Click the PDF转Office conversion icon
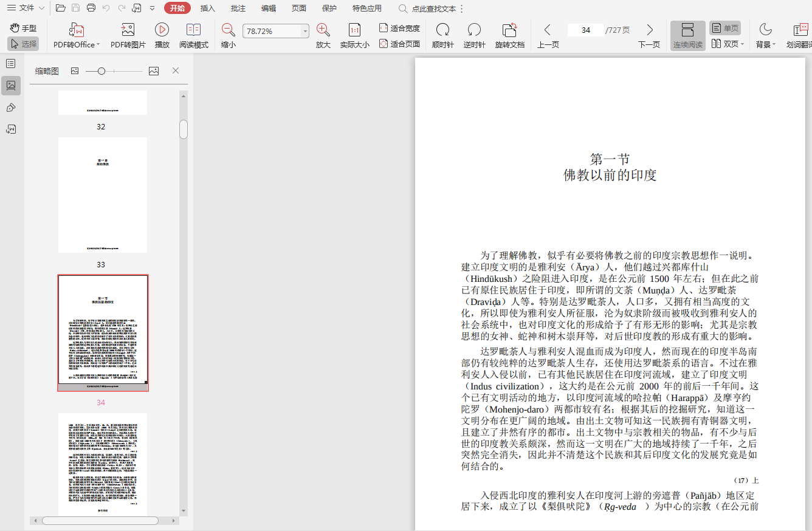 (x=76, y=30)
